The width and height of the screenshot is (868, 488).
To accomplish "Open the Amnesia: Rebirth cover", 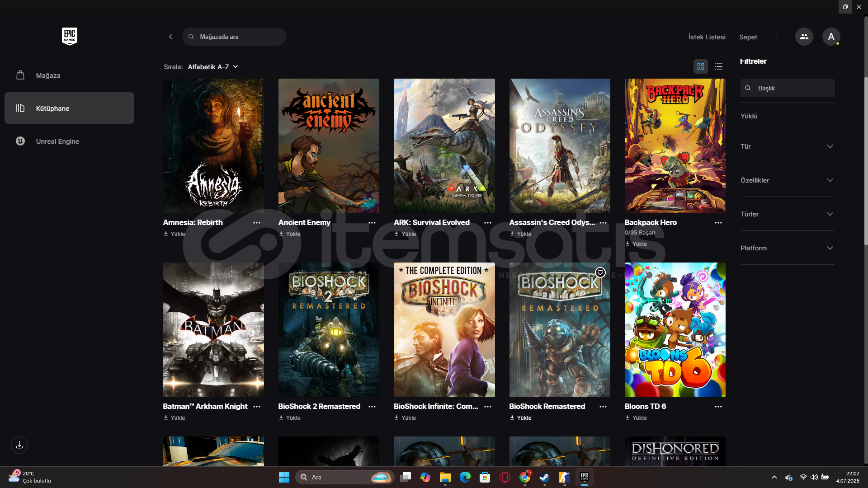I will point(213,146).
